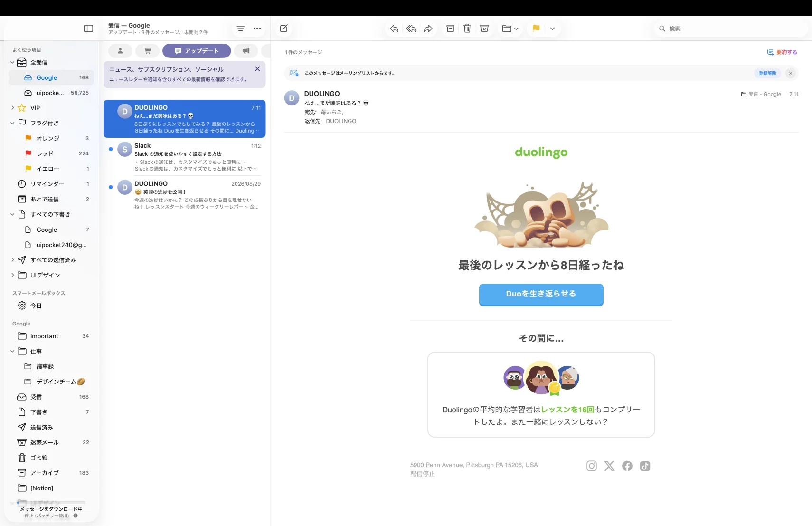Open the リマインダー mailbox
Viewport: 812px width, 526px height.
point(51,184)
